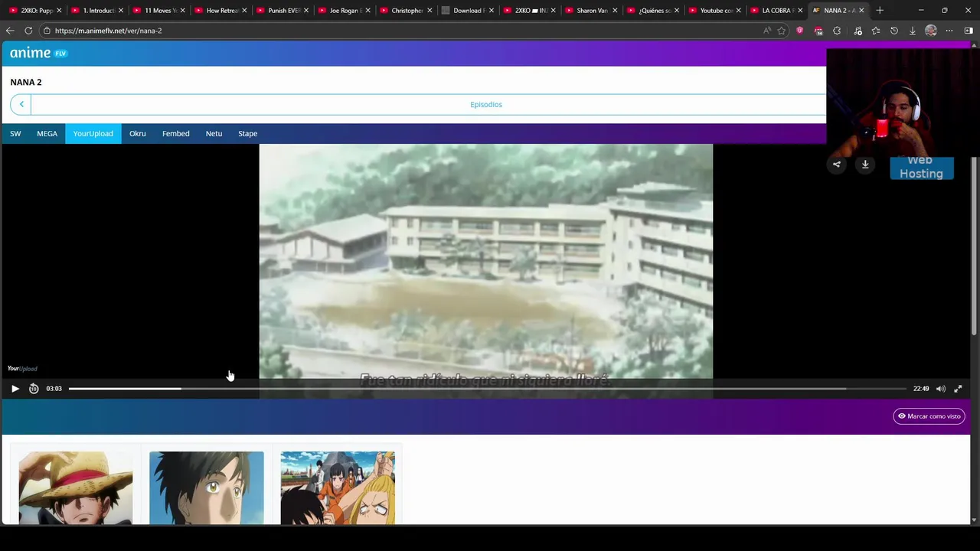
Task: Play the video
Action: (15, 389)
